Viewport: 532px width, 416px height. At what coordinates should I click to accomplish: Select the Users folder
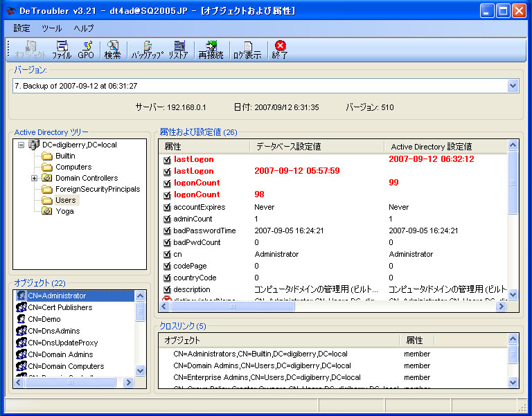click(x=66, y=200)
